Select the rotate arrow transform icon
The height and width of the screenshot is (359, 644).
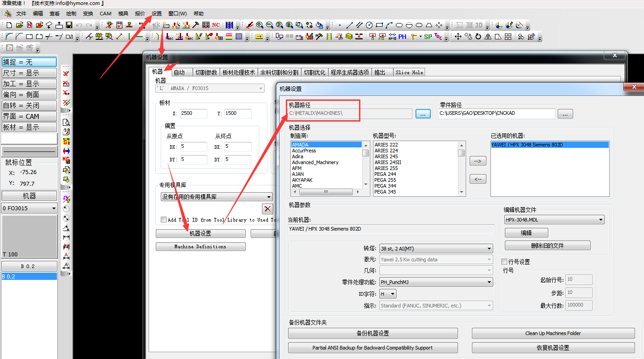(x=478, y=37)
